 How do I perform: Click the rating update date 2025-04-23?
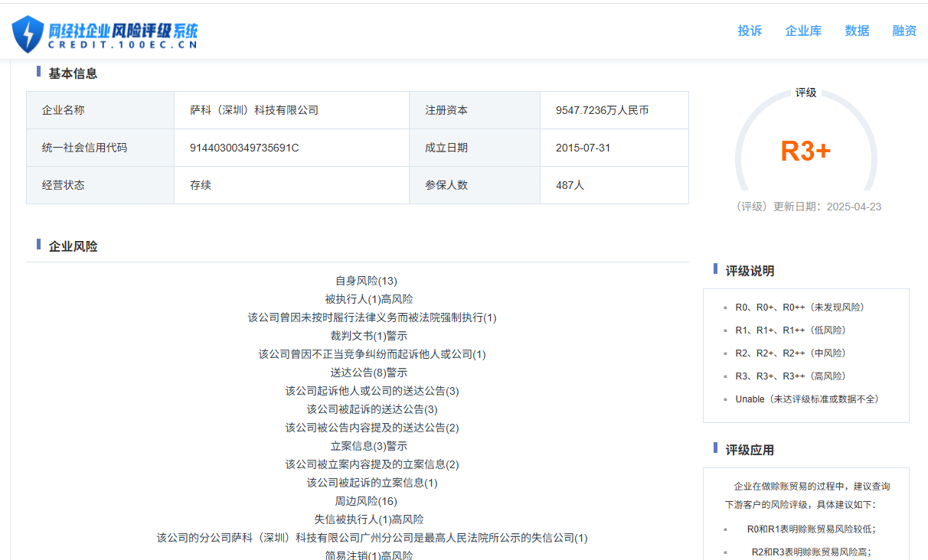point(854,207)
